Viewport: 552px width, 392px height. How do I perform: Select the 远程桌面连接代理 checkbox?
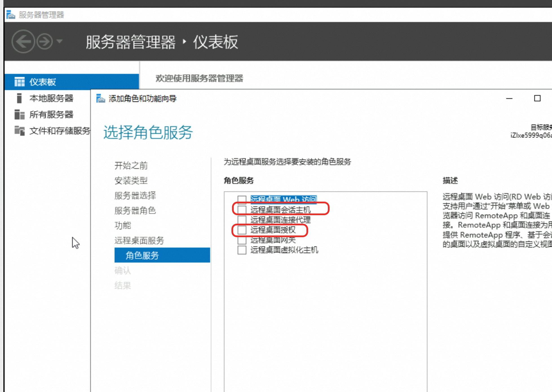tap(242, 220)
